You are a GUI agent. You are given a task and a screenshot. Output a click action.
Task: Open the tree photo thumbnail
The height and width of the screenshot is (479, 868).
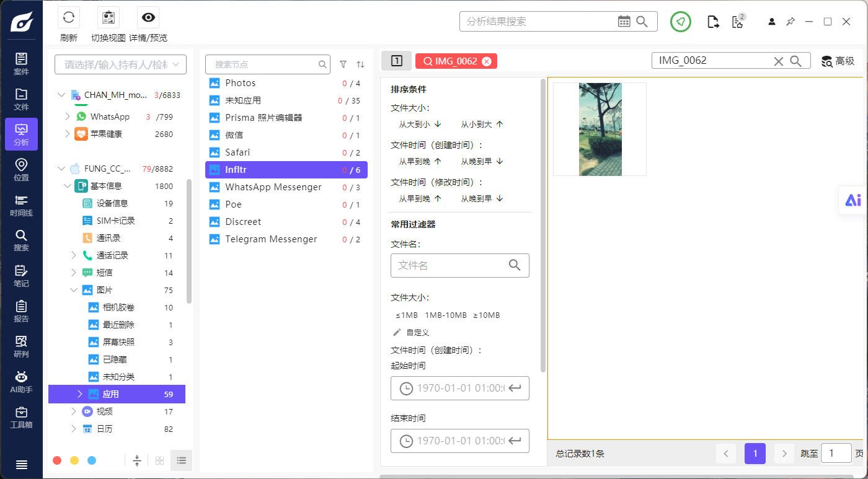[x=600, y=129]
